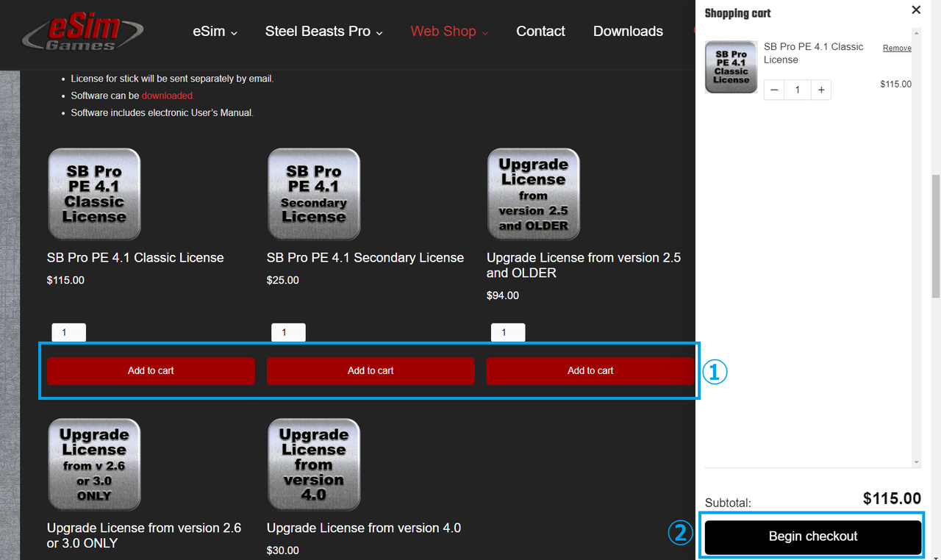Viewport: 941px width, 560px height.
Task: Open the Upgrade License from v 2.6 or 3.0 ONLY image
Action: point(94,464)
